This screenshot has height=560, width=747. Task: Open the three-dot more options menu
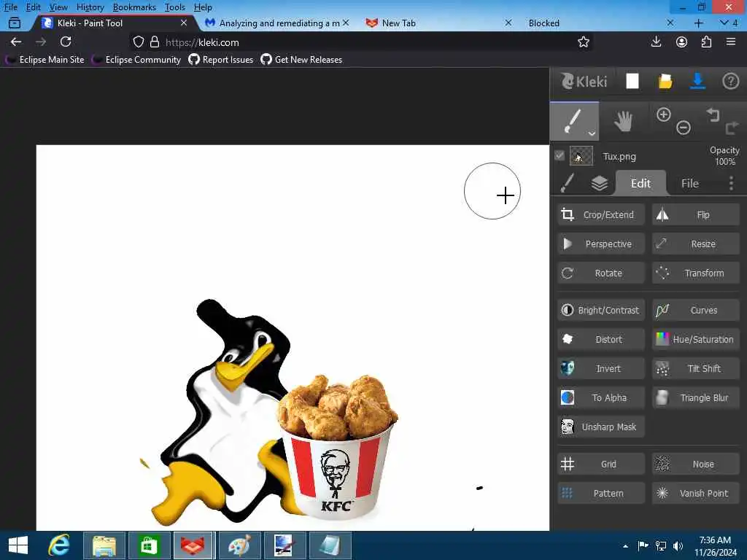(731, 183)
